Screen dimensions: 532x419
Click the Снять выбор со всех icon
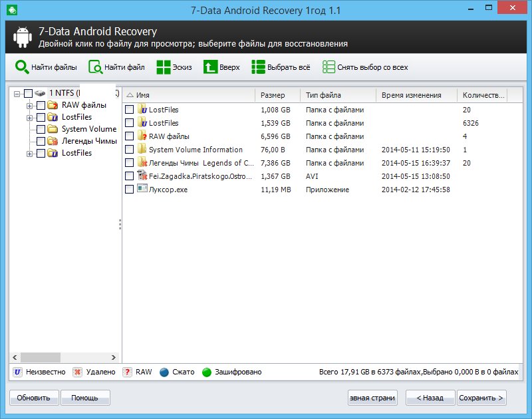(x=329, y=67)
